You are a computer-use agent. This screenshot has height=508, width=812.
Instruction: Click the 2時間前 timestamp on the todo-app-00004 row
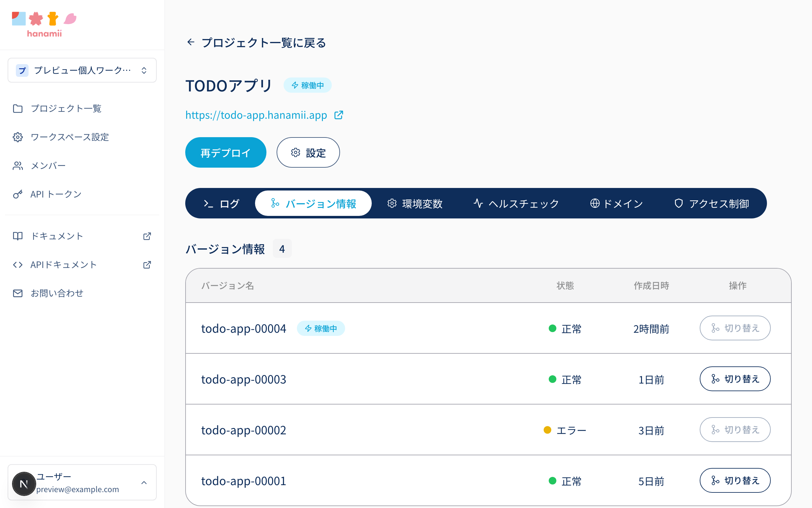(x=651, y=329)
